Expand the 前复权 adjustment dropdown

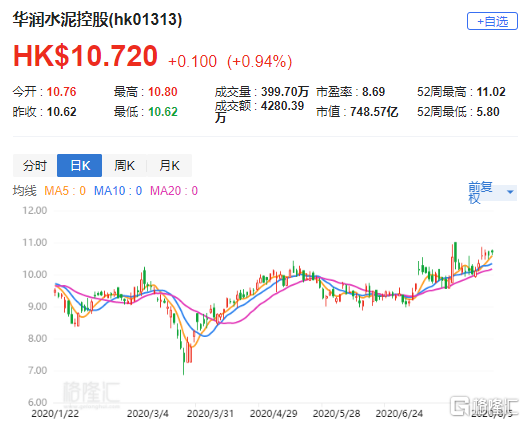[492, 192]
